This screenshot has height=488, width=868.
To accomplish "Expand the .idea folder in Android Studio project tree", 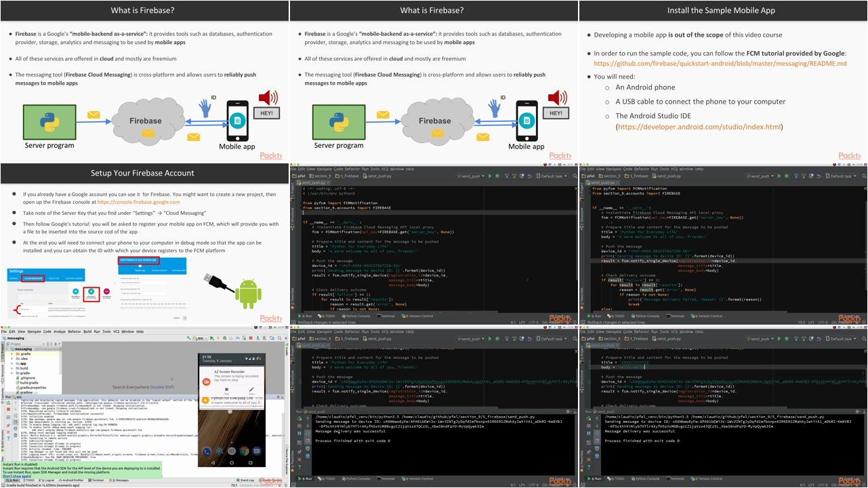I will tap(12, 359).
